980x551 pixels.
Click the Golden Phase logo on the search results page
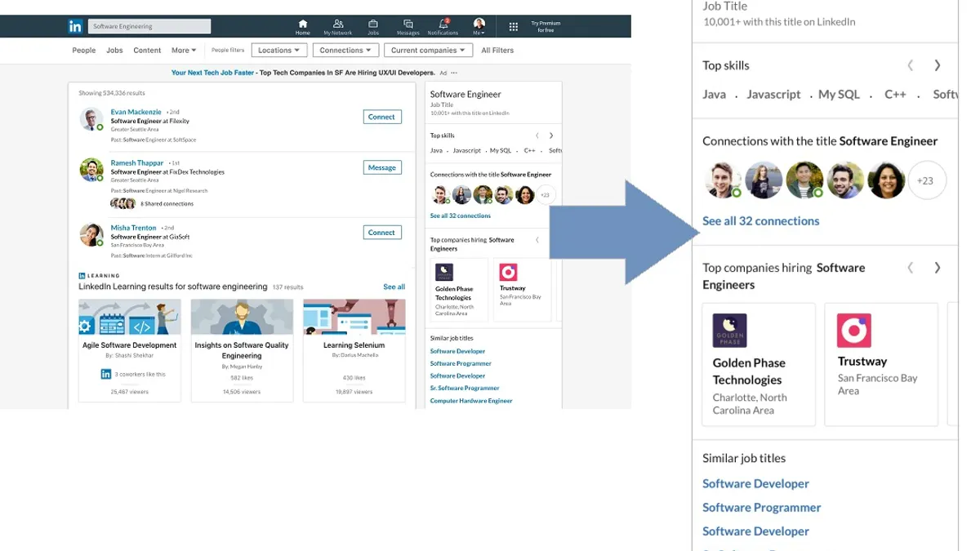point(443,273)
